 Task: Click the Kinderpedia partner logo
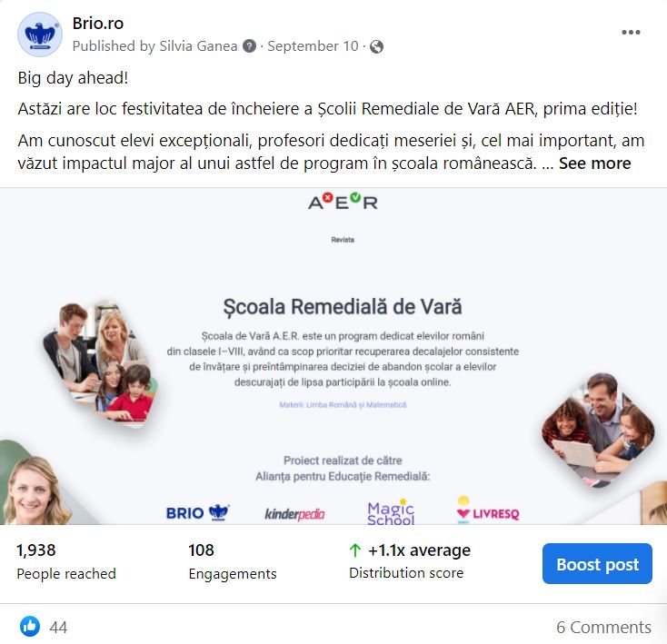coord(294,514)
